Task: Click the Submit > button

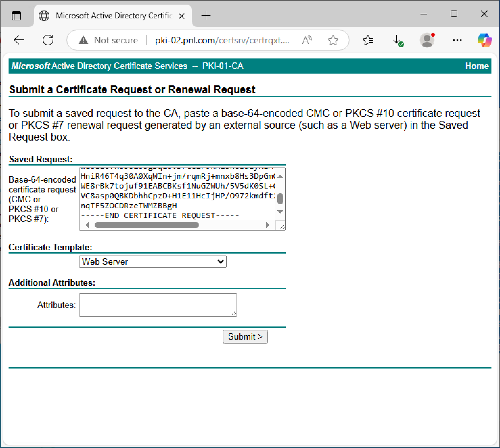Action: click(x=245, y=337)
